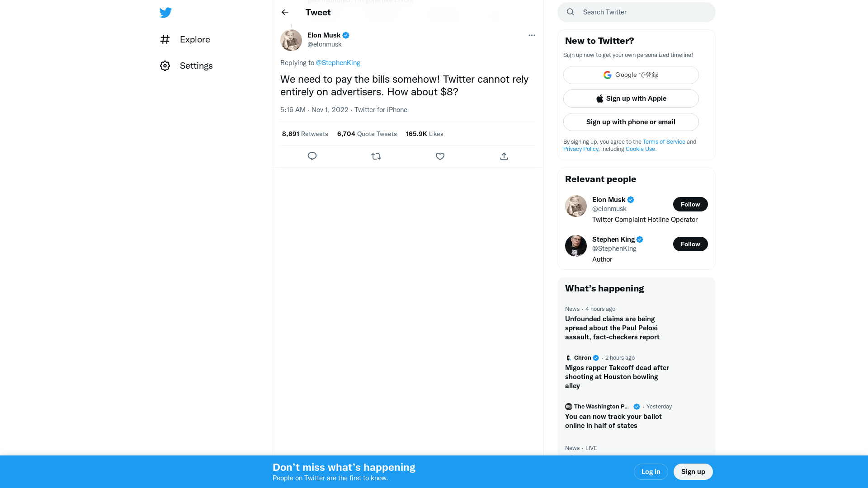Open the Terms of Service link
Viewport: 868px width, 488px height.
coord(664,141)
